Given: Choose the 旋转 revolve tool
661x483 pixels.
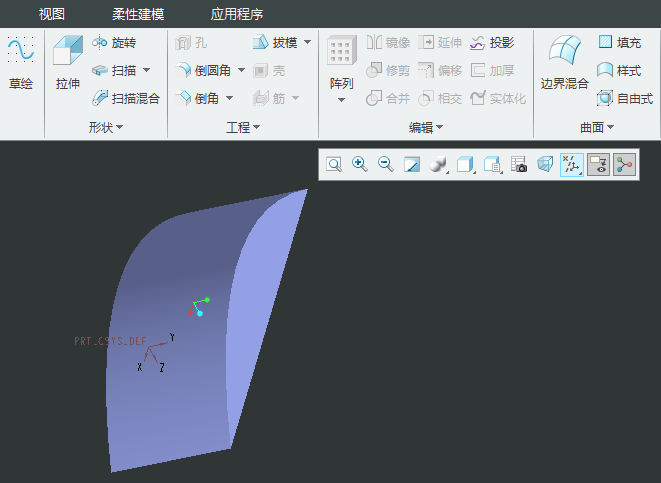Looking at the screenshot, I should 114,43.
